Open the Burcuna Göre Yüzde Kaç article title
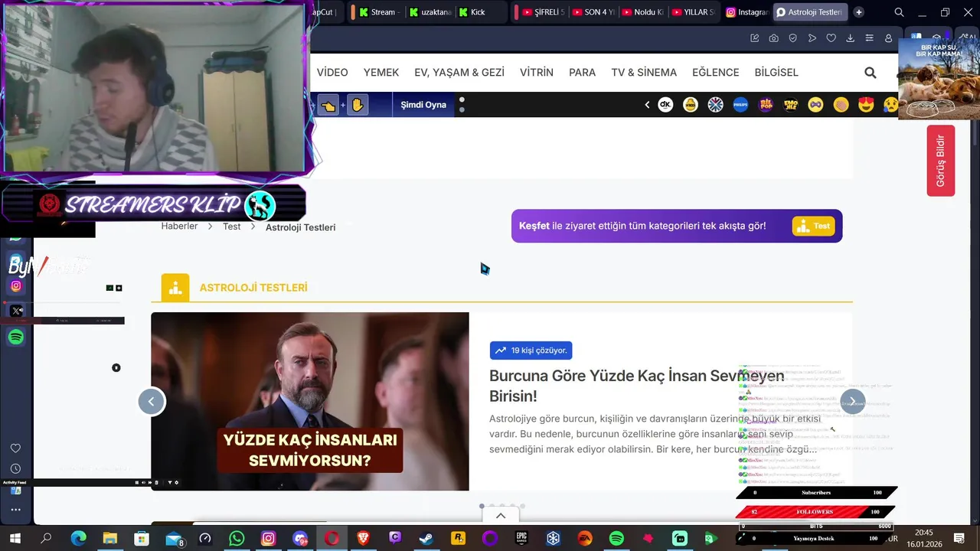 point(636,386)
